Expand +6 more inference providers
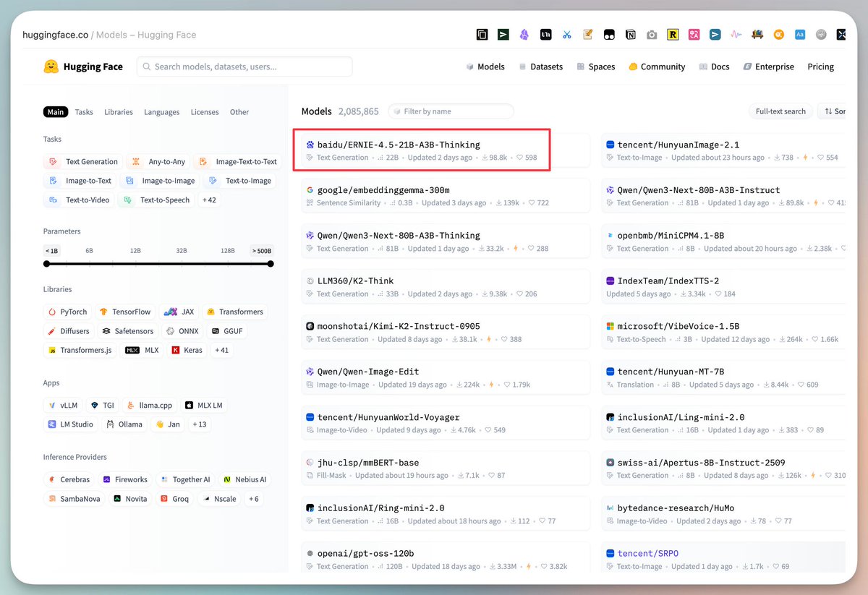 [x=253, y=499]
